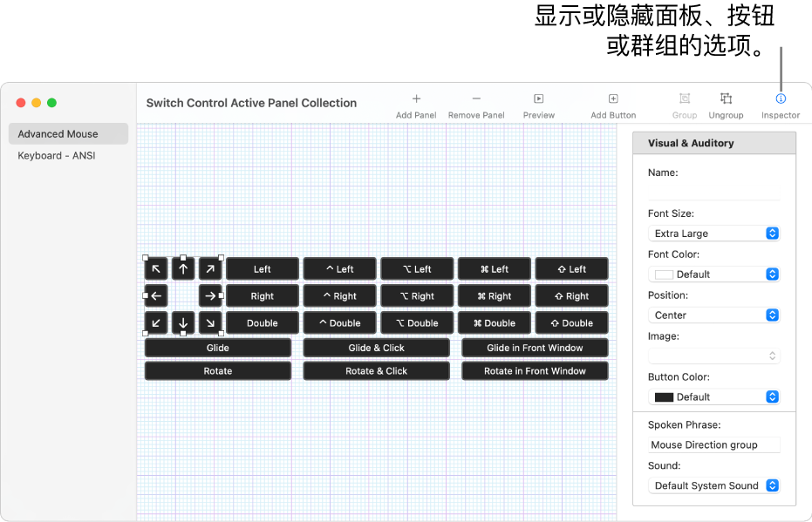Select the Option Left button
812x522 pixels.
pos(418,269)
